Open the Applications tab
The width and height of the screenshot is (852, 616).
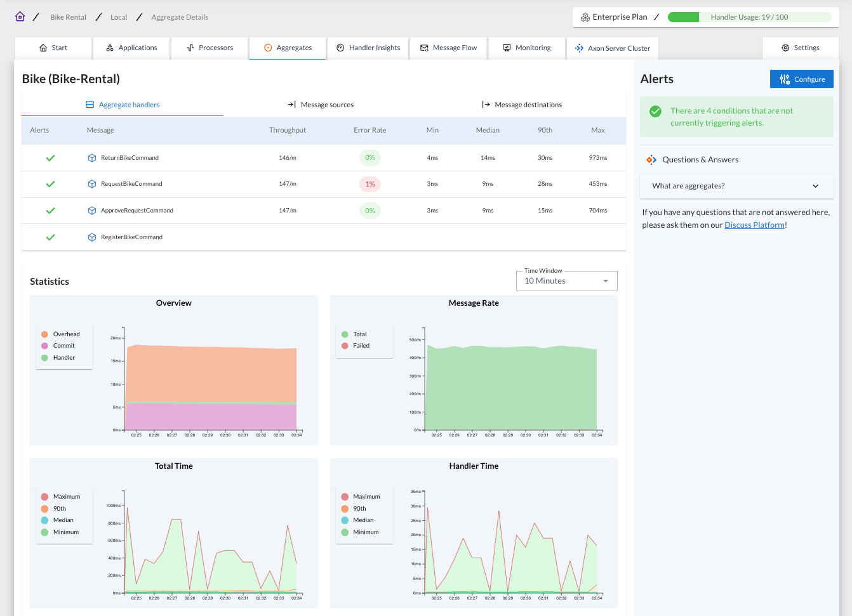pyautogui.click(x=131, y=48)
